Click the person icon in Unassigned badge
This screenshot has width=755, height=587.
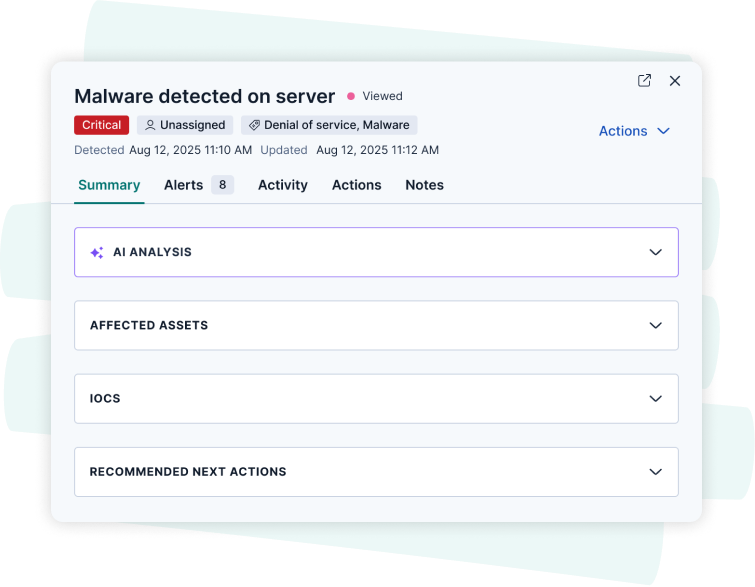pyautogui.click(x=150, y=125)
